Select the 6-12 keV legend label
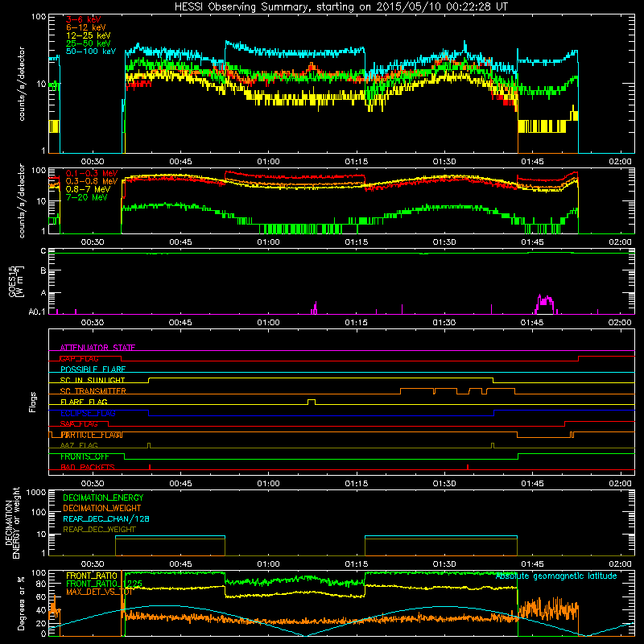The height and width of the screenshot is (644, 644). tap(86, 27)
